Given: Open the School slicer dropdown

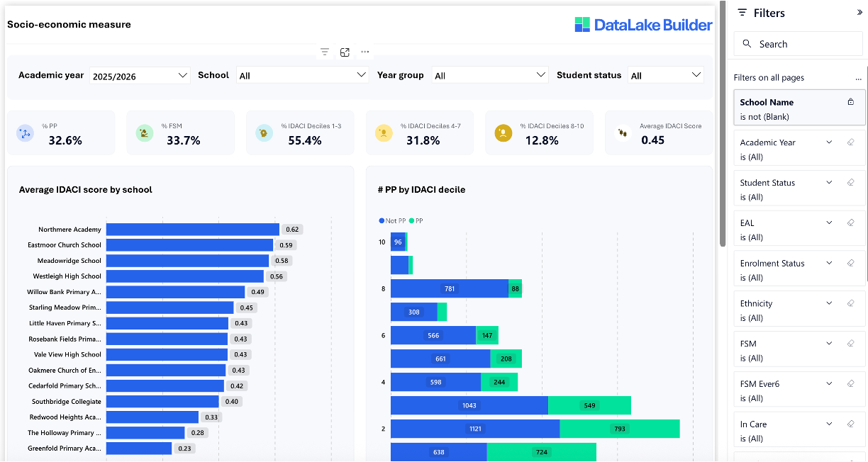Looking at the screenshot, I should click(x=362, y=74).
